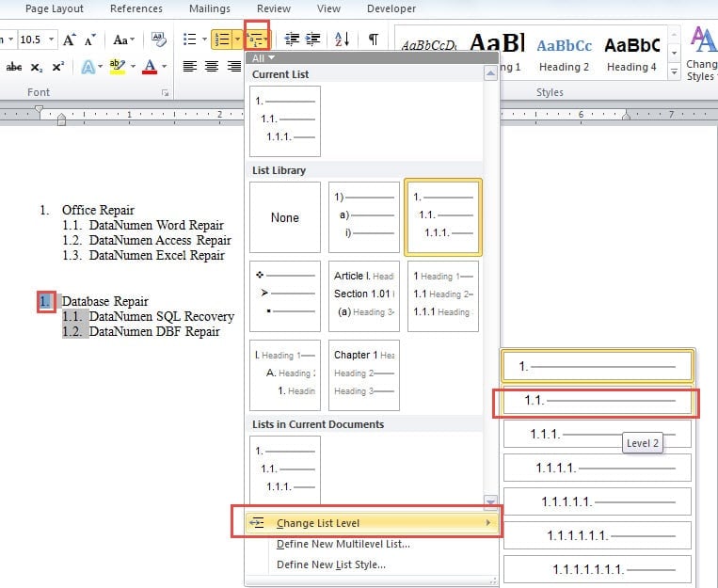Click the font size field showing 10.5

[x=32, y=40]
